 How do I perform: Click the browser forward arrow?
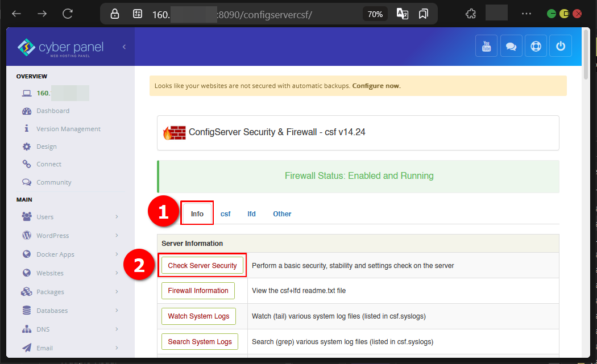tap(42, 14)
